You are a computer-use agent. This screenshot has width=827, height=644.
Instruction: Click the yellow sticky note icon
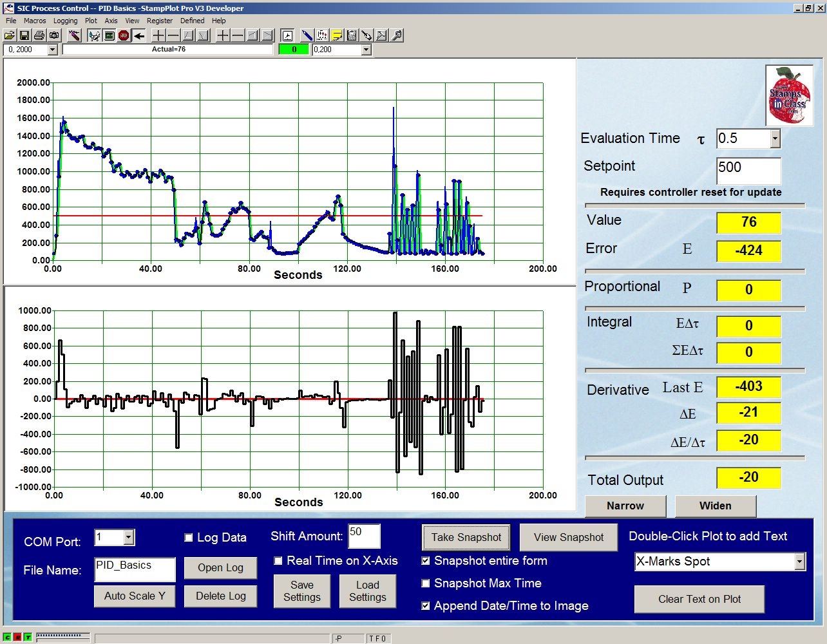(x=337, y=35)
